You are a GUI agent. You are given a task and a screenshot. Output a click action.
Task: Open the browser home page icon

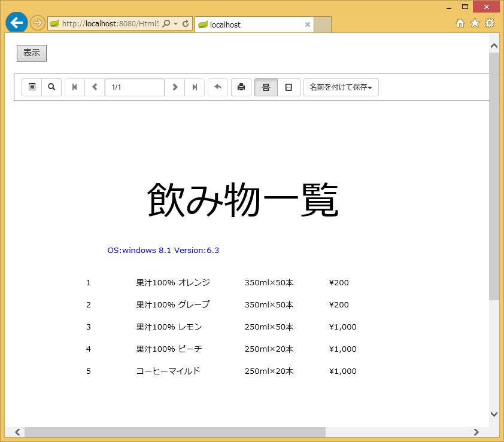click(460, 23)
